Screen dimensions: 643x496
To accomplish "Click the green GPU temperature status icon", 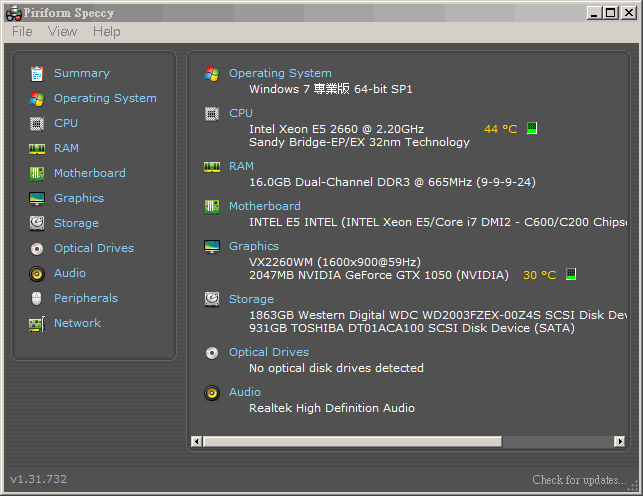I will pos(571,274).
